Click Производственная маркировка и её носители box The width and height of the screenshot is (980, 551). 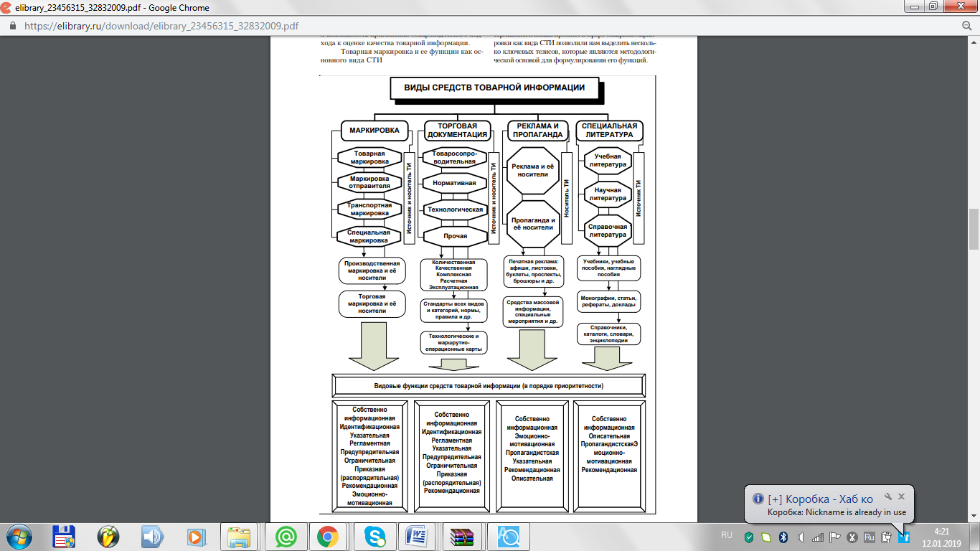[372, 271]
